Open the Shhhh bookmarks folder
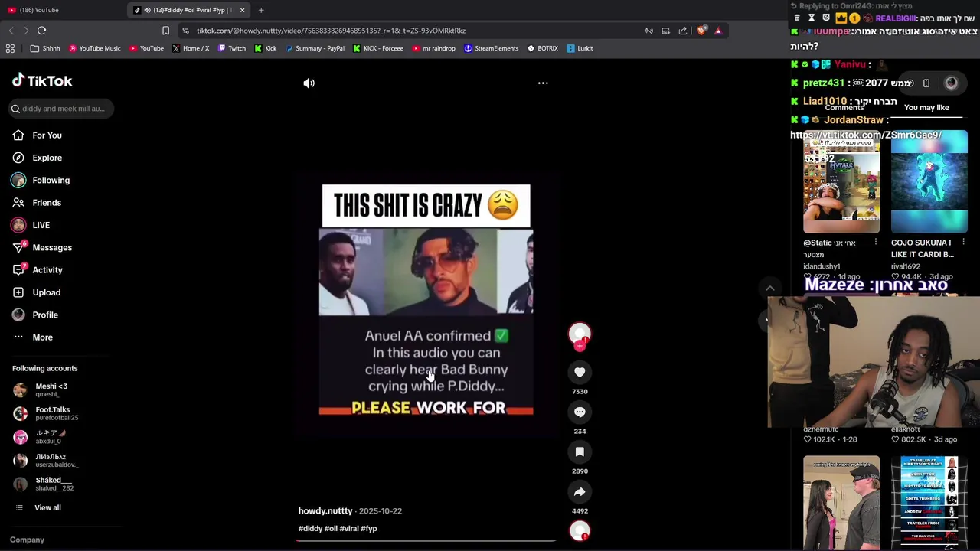Image resolution: width=980 pixels, height=551 pixels. pyautogui.click(x=45, y=48)
